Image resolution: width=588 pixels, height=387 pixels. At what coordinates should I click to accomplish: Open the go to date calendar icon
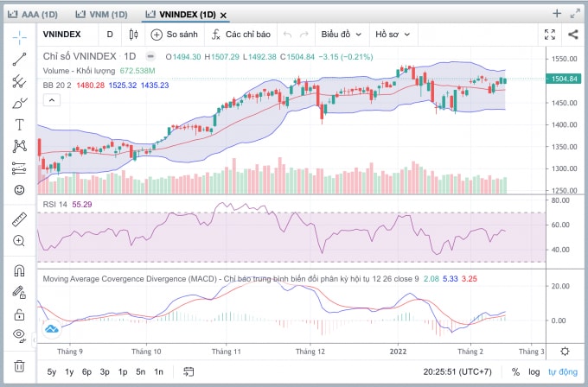coord(189,371)
